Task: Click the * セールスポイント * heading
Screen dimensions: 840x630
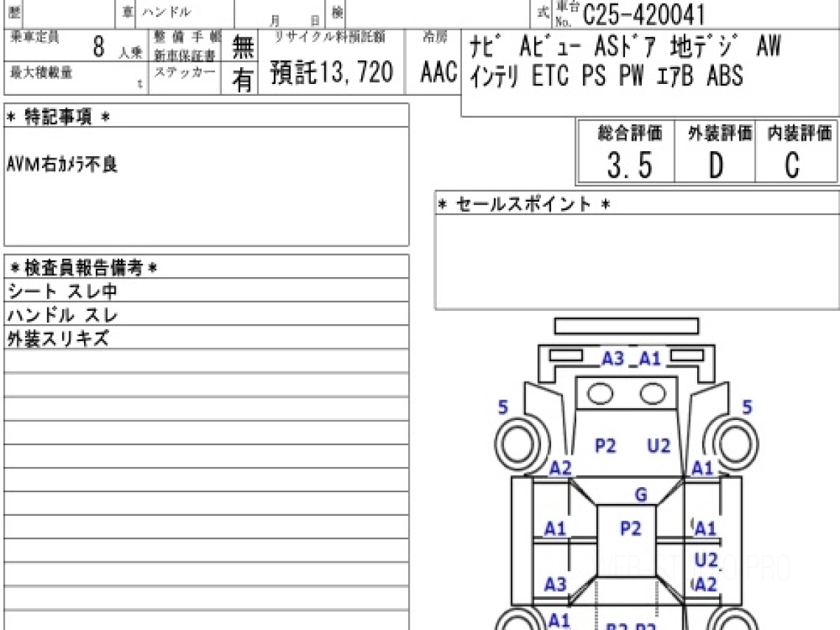Action: tap(524, 204)
